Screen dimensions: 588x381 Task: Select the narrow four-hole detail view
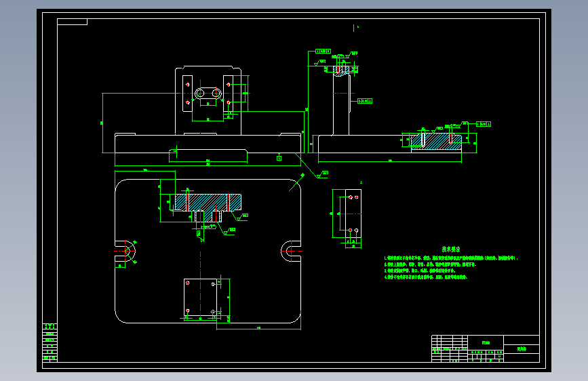pos(353,214)
